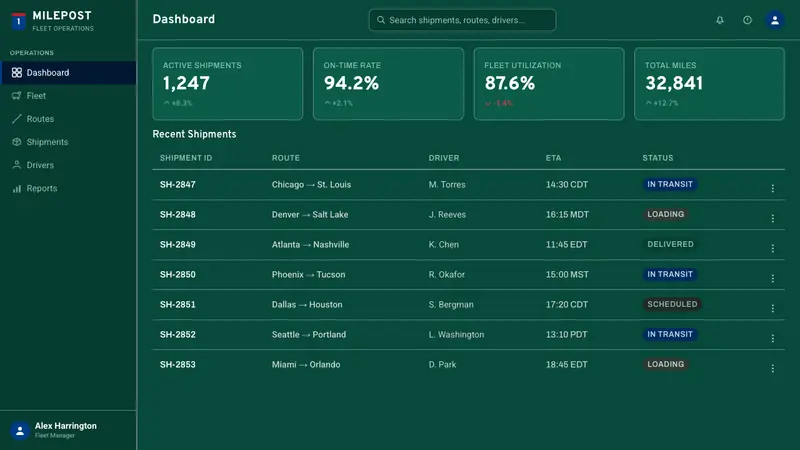Sort by Shipment ID column header
800x450 pixels.
186,158
